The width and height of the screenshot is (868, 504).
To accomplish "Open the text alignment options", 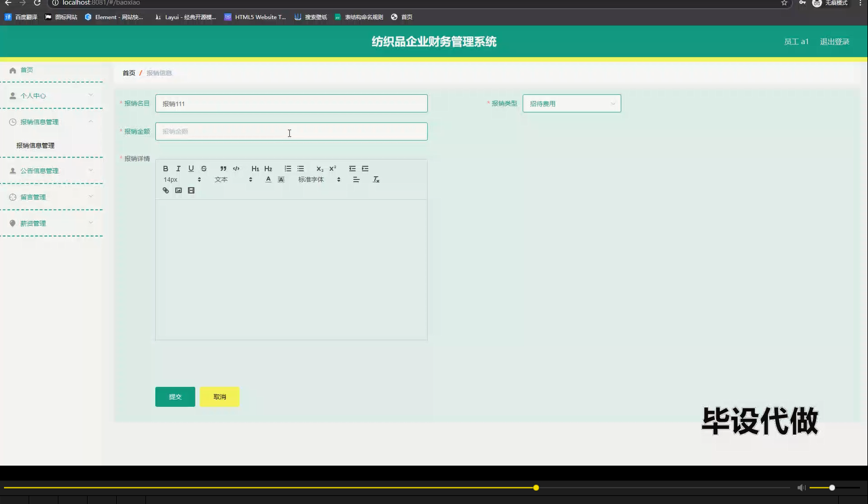I will 356,179.
